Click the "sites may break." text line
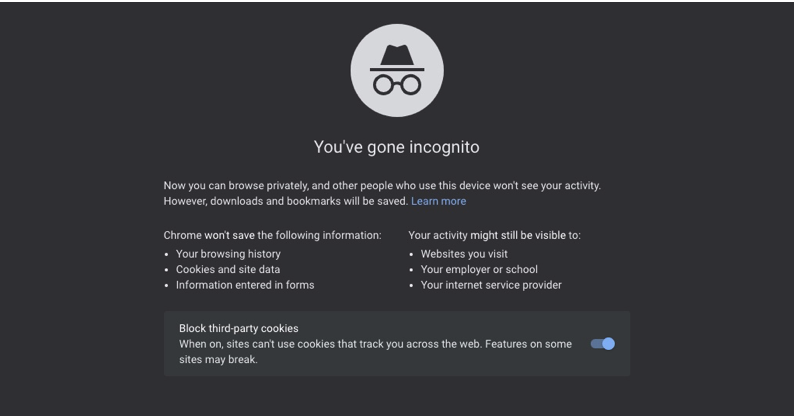Viewport: 794px width, 419px height. [218, 360]
